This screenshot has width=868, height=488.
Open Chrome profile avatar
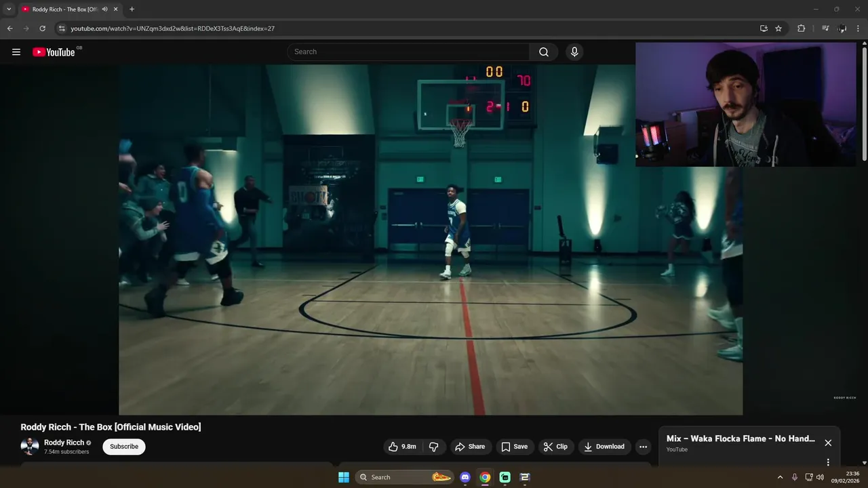tap(842, 28)
